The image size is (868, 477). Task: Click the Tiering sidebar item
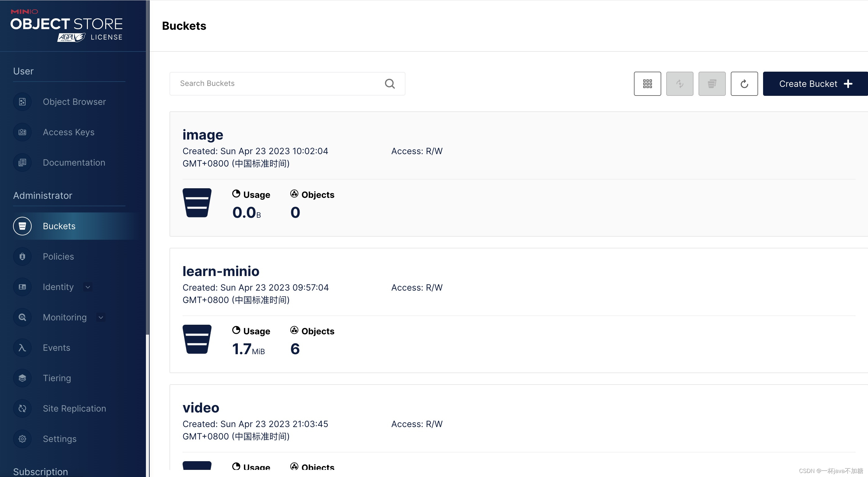[57, 378]
